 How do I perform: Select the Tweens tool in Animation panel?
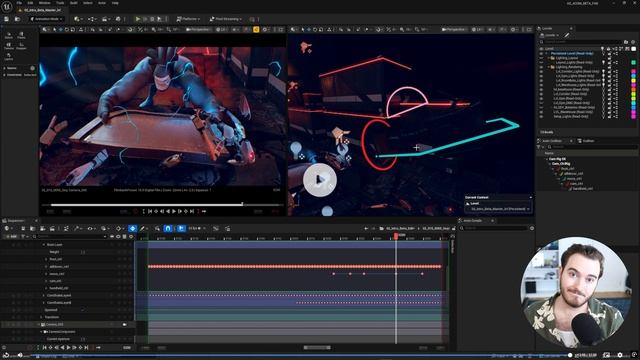(x=9, y=46)
